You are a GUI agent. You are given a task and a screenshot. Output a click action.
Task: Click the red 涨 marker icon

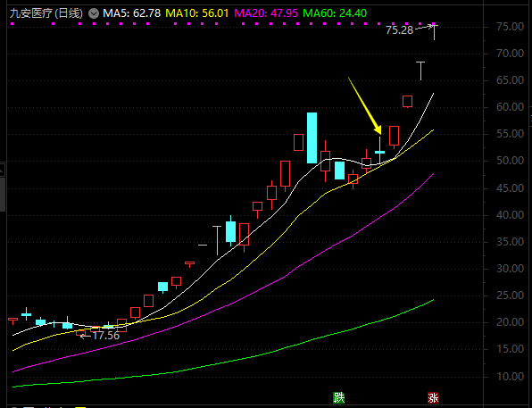click(433, 397)
